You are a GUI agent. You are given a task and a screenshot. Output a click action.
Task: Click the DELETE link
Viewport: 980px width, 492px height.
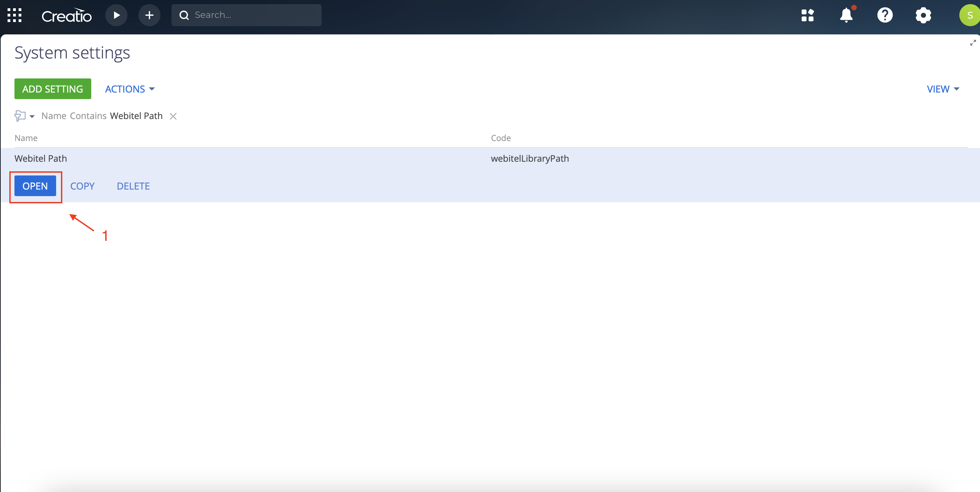[x=133, y=186]
